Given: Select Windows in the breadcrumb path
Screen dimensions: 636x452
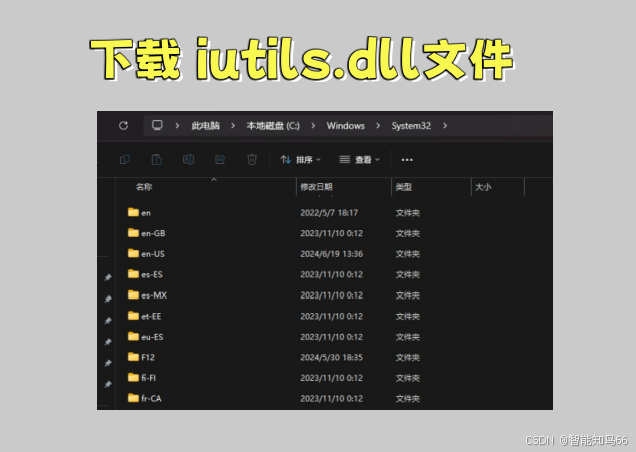Looking at the screenshot, I should pyautogui.click(x=346, y=126).
